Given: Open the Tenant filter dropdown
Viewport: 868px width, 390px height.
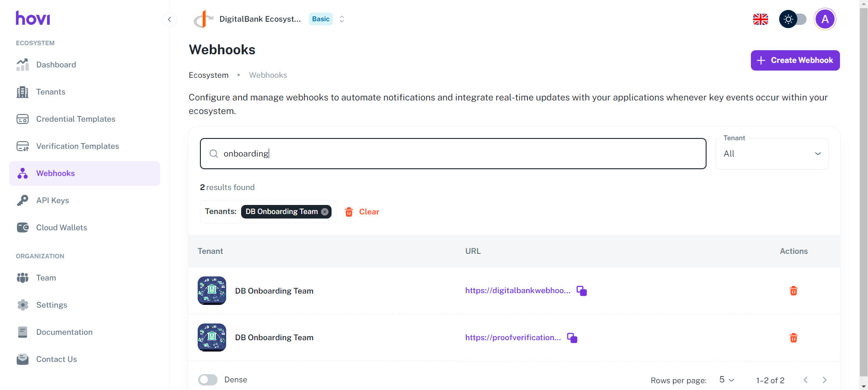Looking at the screenshot, I should 772,154.
